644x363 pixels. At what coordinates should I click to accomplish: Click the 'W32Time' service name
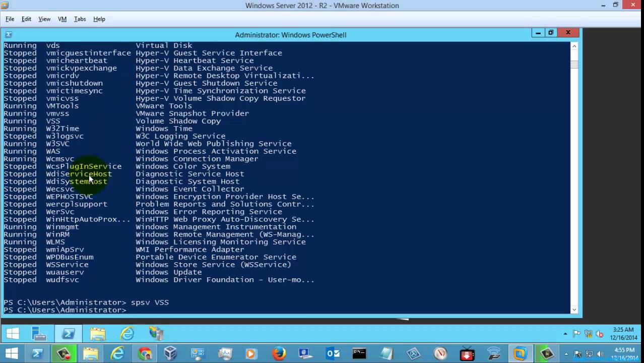(x=62, y=129)
